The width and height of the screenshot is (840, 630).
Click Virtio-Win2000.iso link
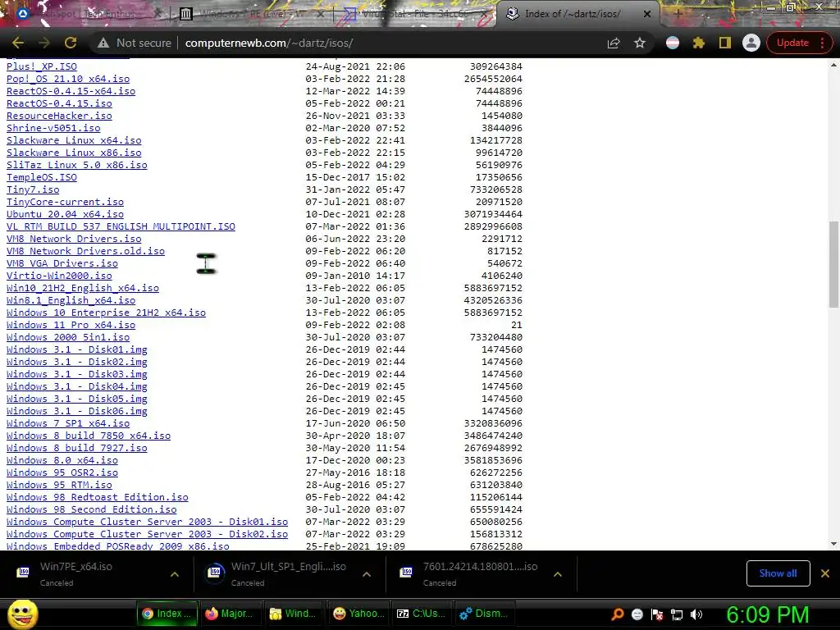coord(59,276)
